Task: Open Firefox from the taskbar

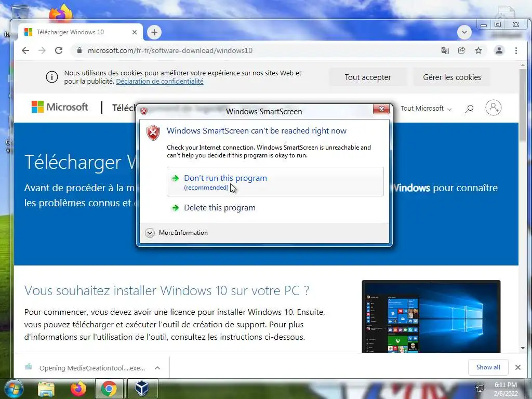Action: [x=78, y=389]
